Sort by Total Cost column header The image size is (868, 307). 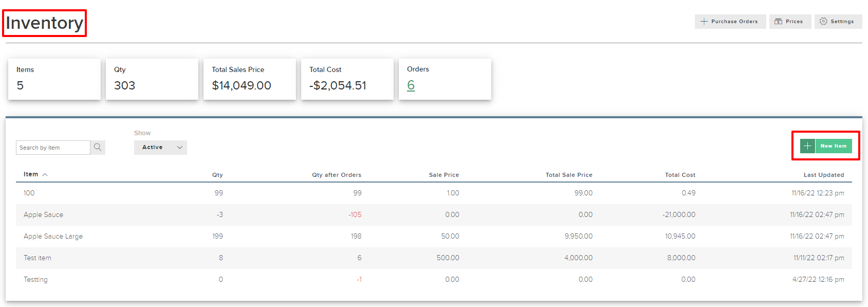pyautogui.click(x=679, y=175)
